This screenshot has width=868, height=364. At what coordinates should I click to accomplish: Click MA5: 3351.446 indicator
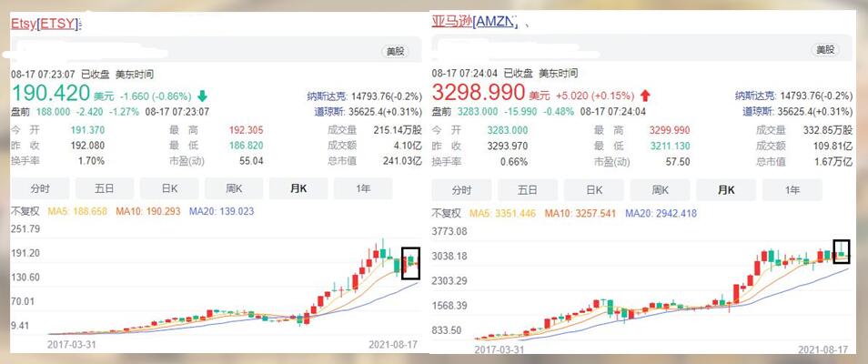(x=502, y=213)
